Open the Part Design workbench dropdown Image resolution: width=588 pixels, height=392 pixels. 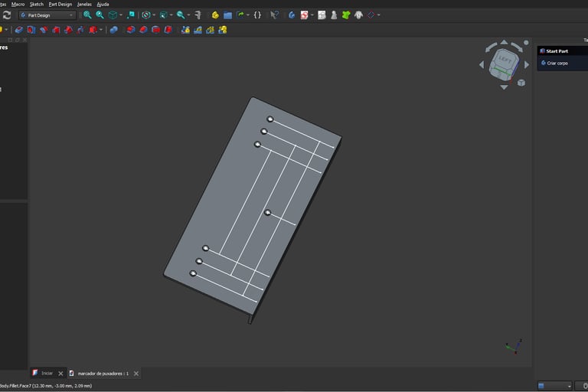click(x=47, y=15)
